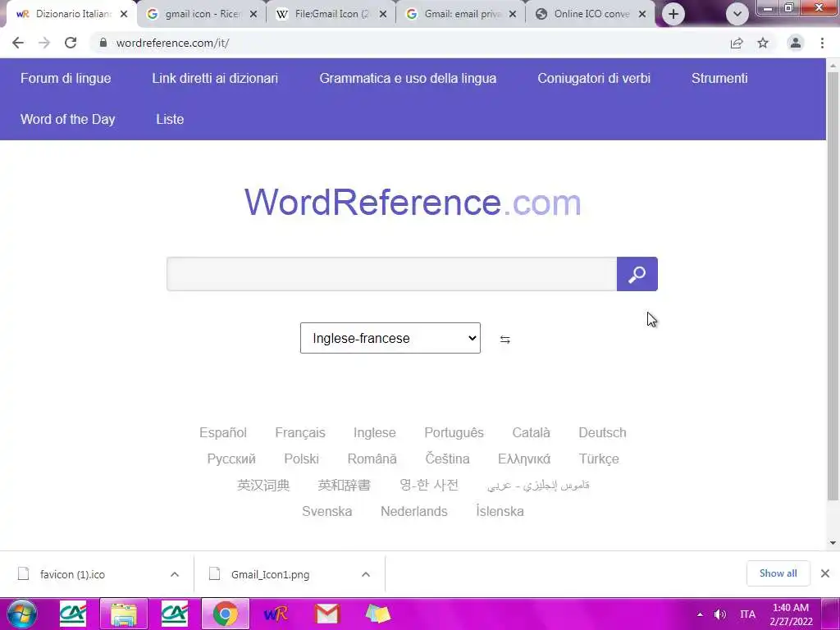The width and height of the screenshot is (840, 630).
Task: Show hidden system tray icons
Action: pyautogui.click(x=700, y=614)
